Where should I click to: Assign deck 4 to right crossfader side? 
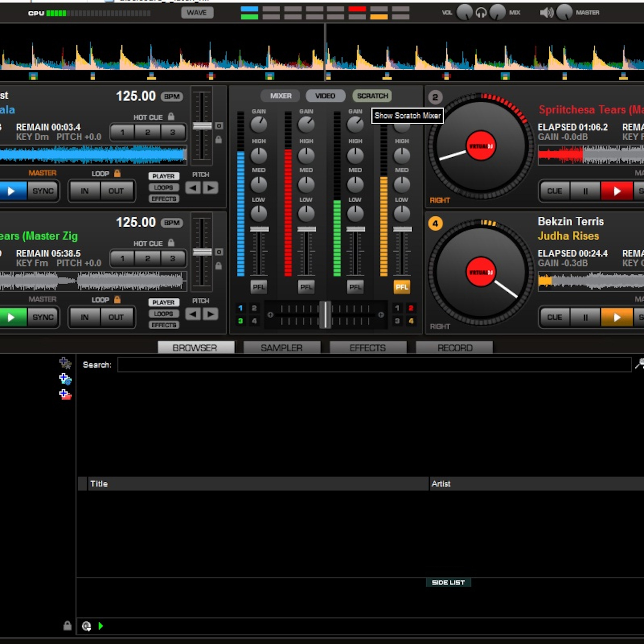click(x=411, y=321)
